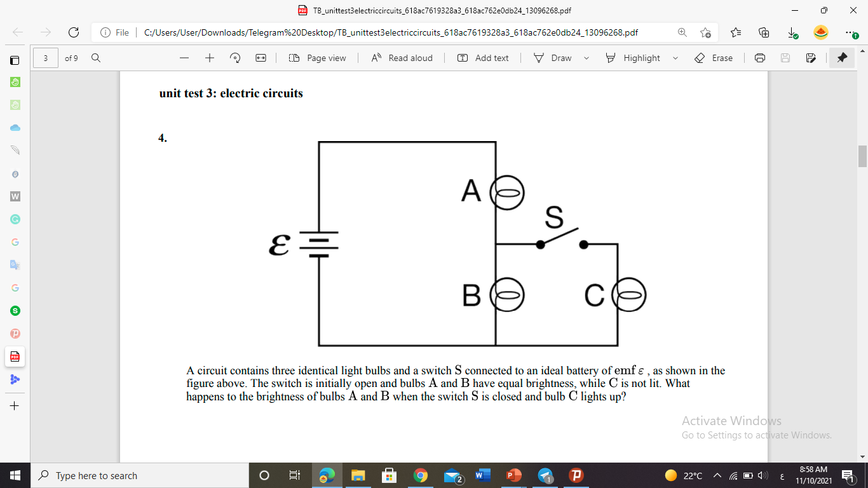The width and height of the screenshot is (868, 488).
Task: Open search within the PDF
Action: (x=95, y=58)
